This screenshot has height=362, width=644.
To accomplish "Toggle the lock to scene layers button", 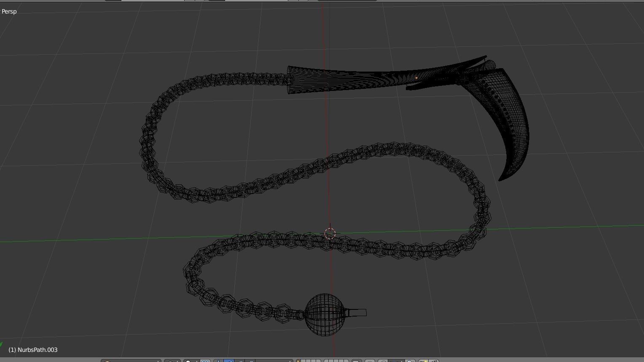I will [356, 360].
